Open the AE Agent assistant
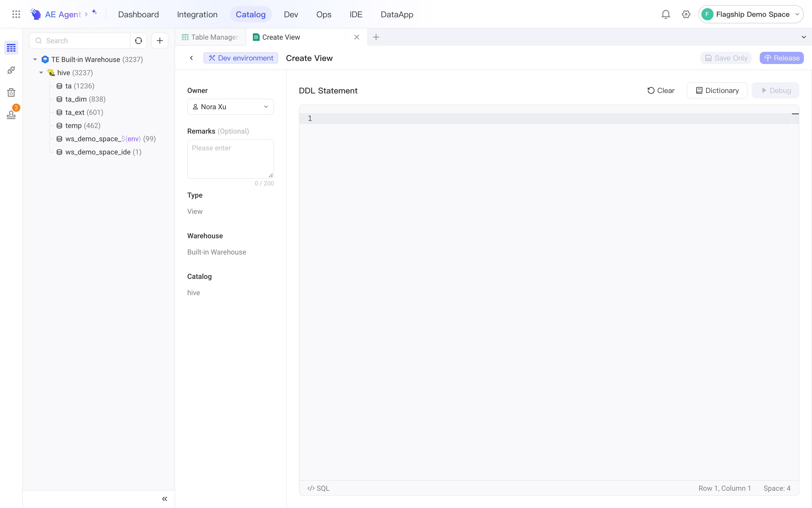Screen dimensions: 812x508 click(63, 14)
